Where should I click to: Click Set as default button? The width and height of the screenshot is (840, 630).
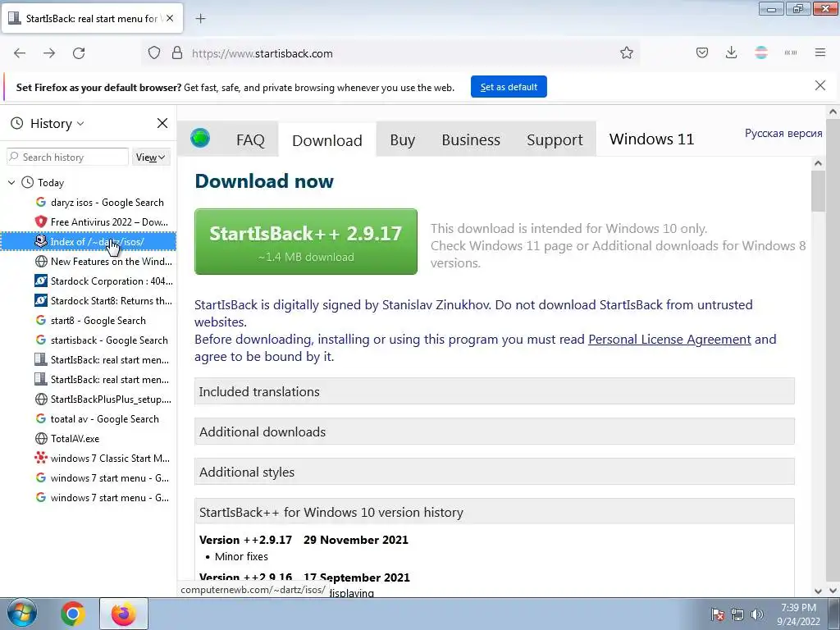(x=509, y=87)
